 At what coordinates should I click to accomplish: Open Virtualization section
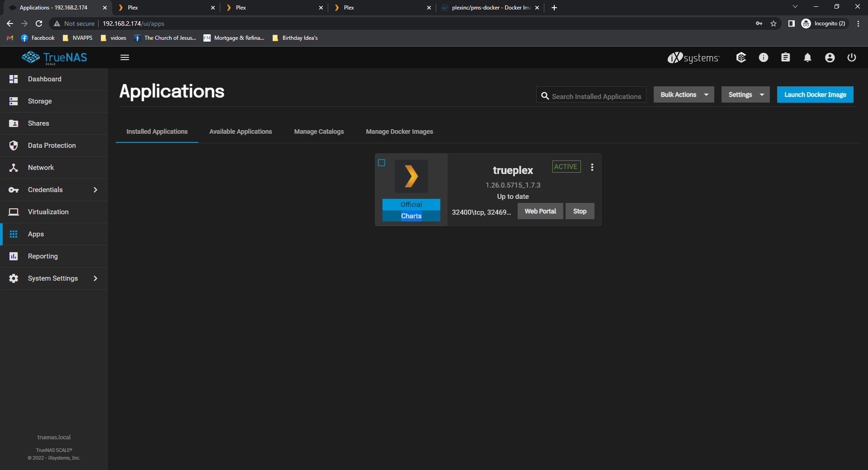(54, 212)
